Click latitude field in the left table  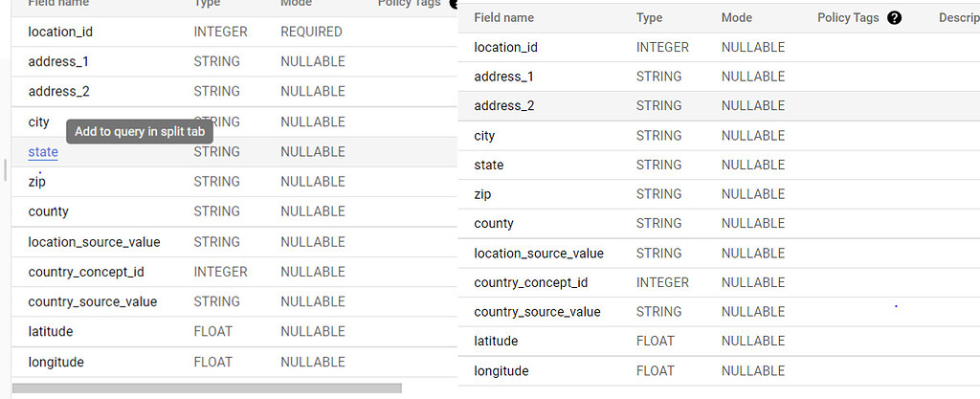[51, 331]
